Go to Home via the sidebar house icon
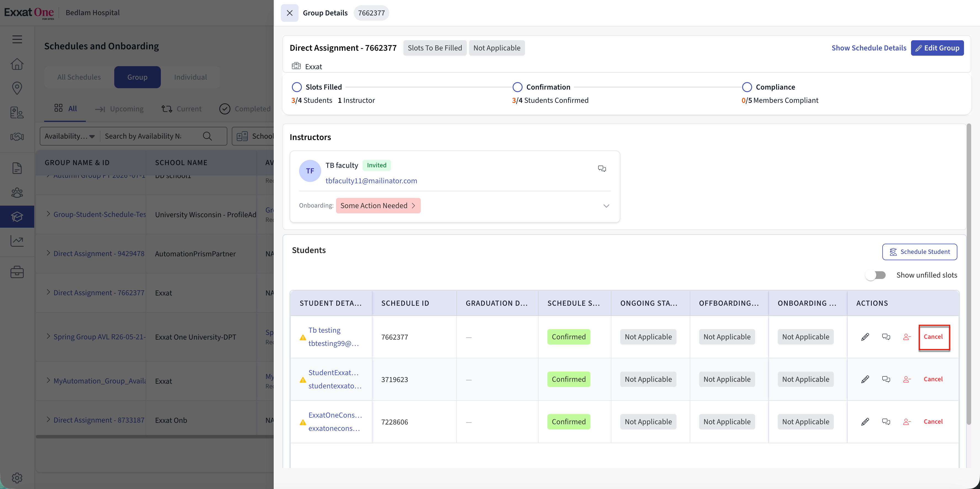The width and height of the screenshot is (980, 489). (x=17, y=64)
